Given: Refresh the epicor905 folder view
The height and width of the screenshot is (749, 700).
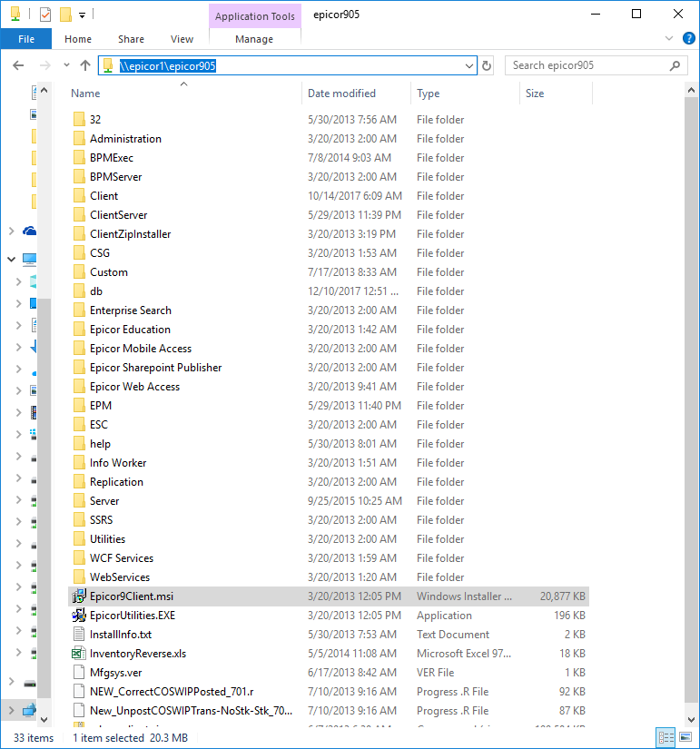Looking at the screenshot, I should [487, 65].
